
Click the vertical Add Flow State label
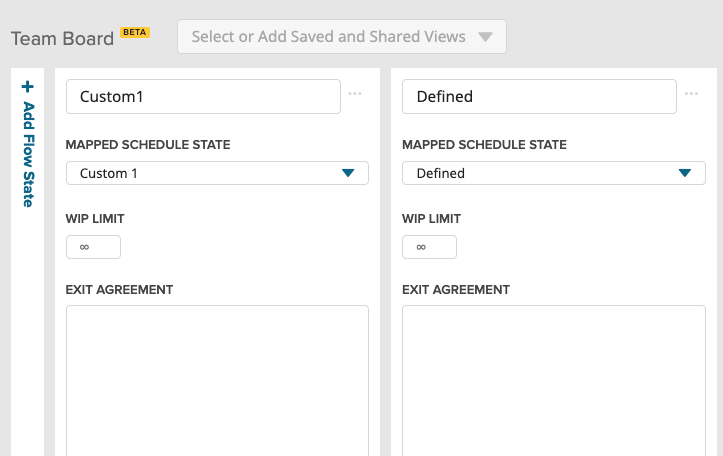[28, 154]
